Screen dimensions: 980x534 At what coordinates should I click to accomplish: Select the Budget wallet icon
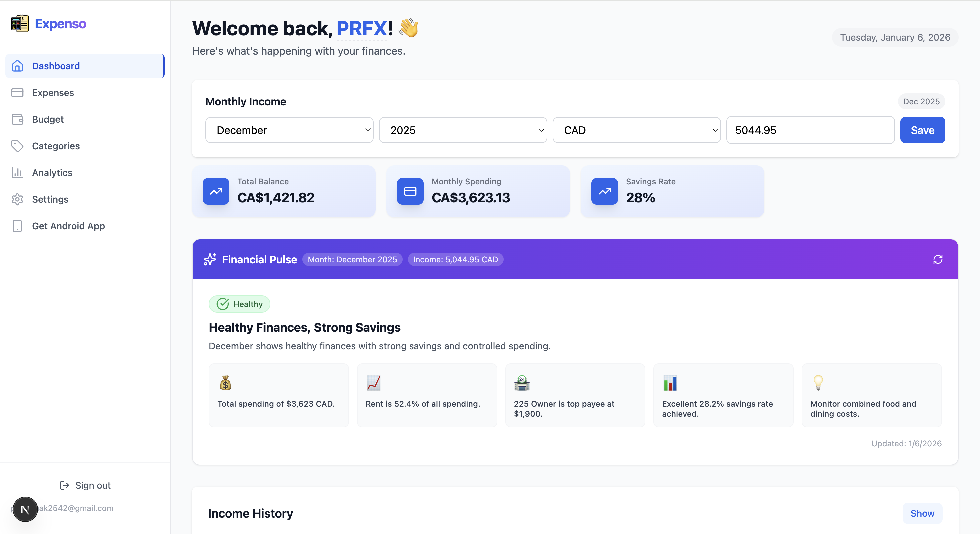coord(17,119)
